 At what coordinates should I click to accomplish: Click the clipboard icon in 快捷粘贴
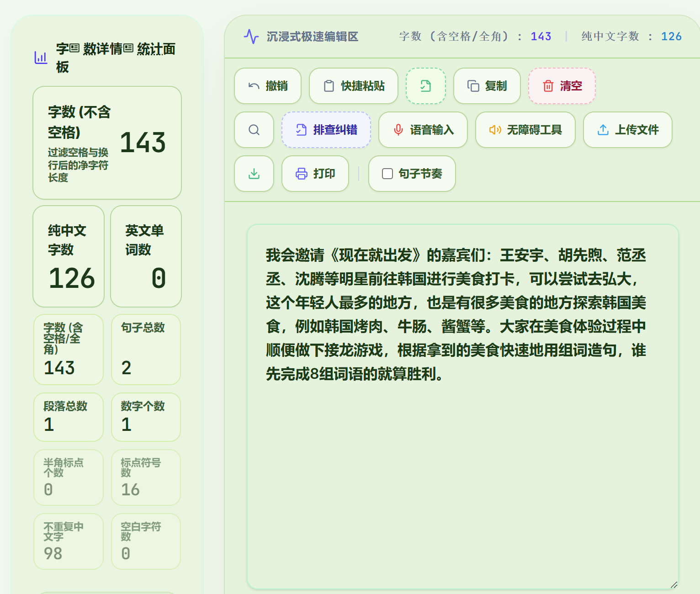[x=329, y=86]
